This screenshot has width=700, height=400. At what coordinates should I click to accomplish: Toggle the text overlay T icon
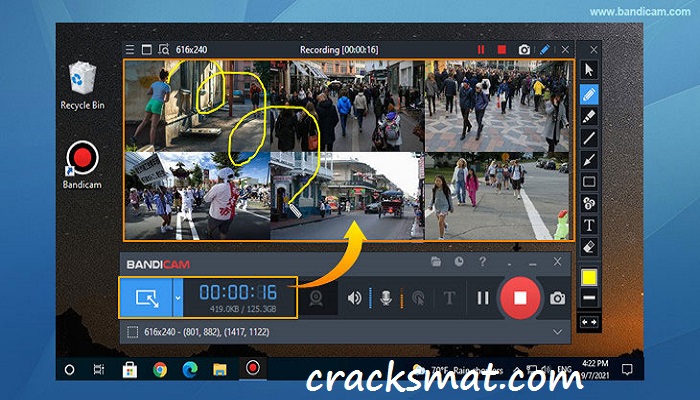449,298
